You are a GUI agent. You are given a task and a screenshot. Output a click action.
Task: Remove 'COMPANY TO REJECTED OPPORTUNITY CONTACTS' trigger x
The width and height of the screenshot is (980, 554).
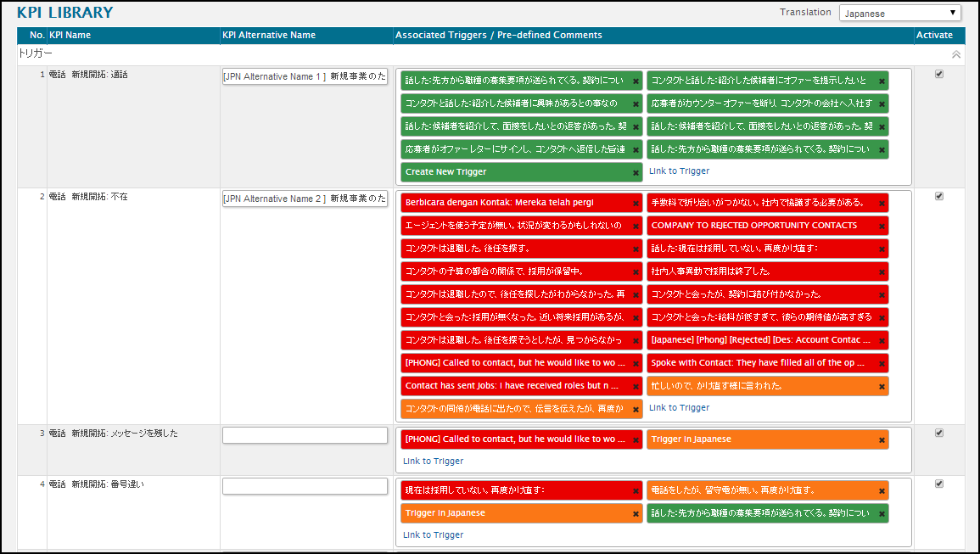(882, 227)
